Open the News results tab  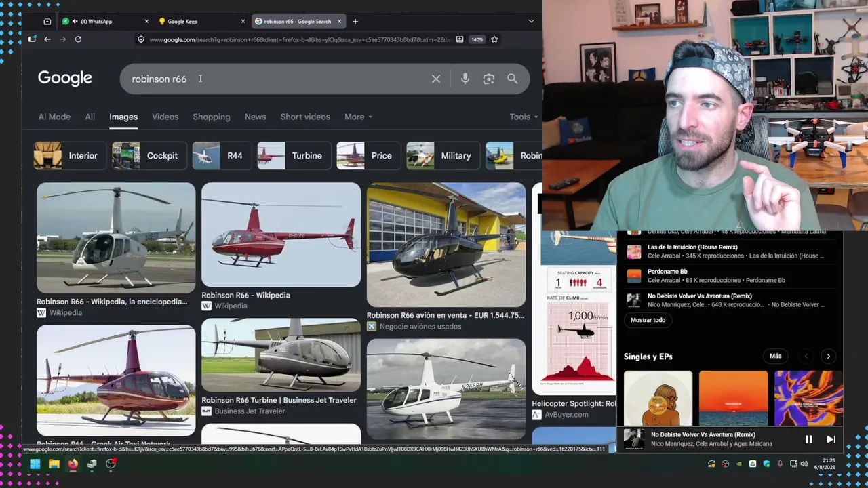point(255,117)
